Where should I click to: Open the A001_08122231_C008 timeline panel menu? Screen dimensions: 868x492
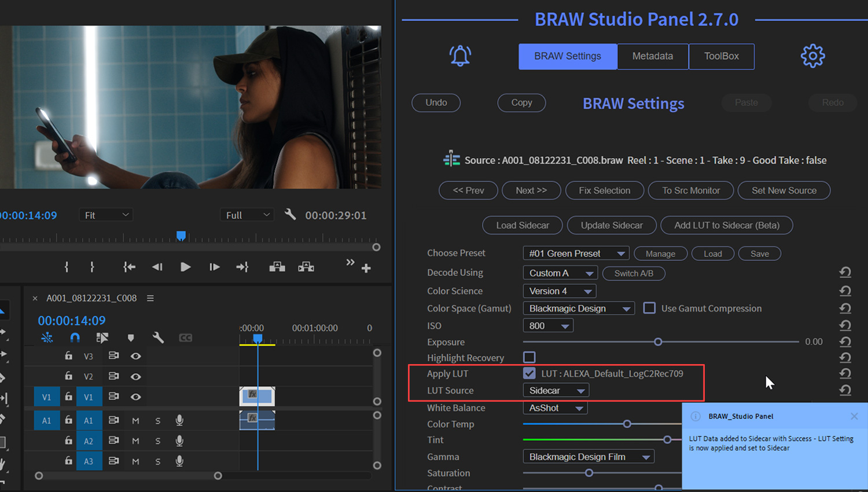(x=150, y=298)
